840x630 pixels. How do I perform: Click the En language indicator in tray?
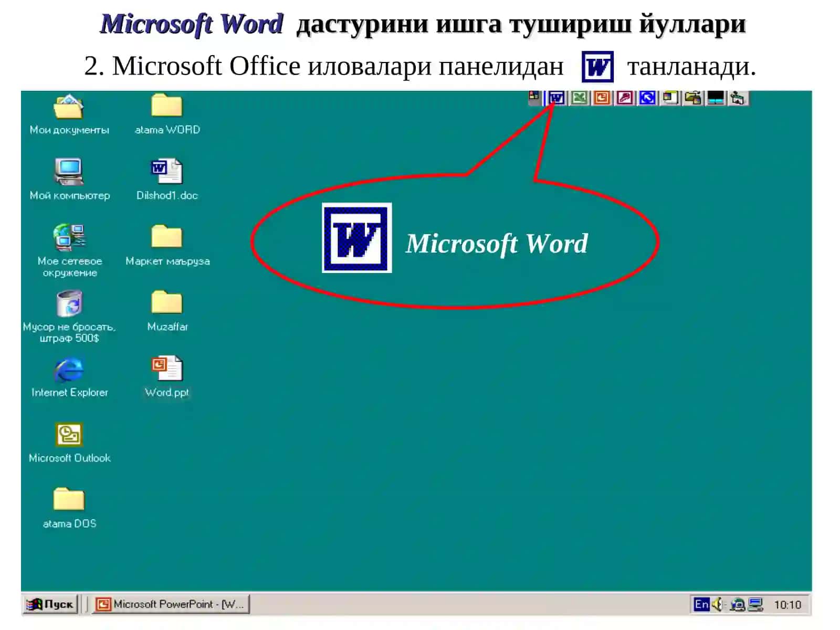pos(701,604)
